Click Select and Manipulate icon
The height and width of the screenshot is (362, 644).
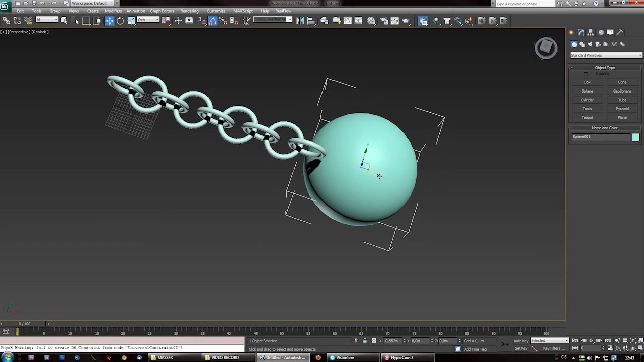coord(178,21)
